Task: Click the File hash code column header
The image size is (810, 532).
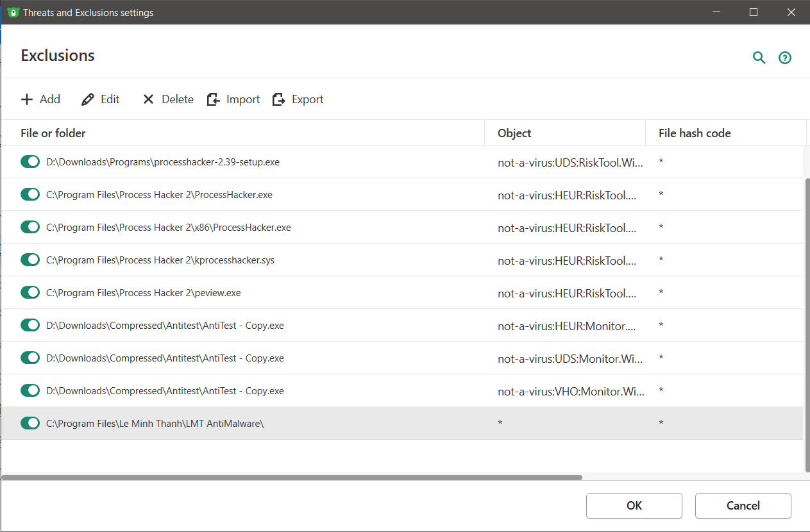Action: 695,133
